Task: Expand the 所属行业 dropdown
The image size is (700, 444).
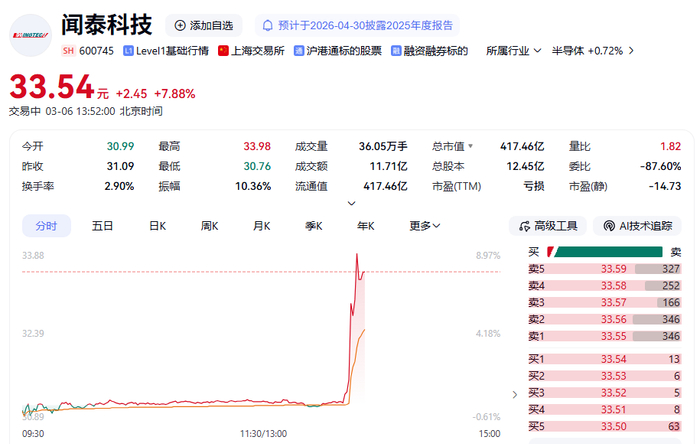Action: pos(513,51)
